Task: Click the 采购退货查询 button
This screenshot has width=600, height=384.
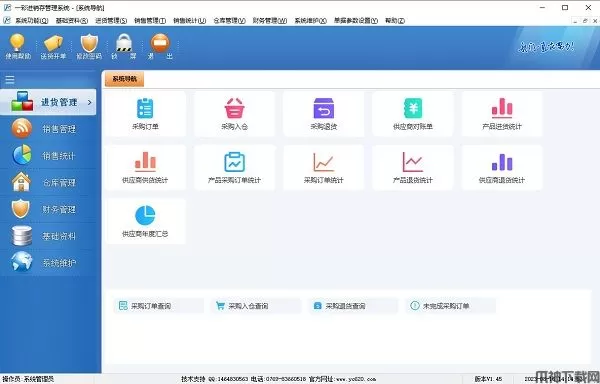Action: click(354, 306)
